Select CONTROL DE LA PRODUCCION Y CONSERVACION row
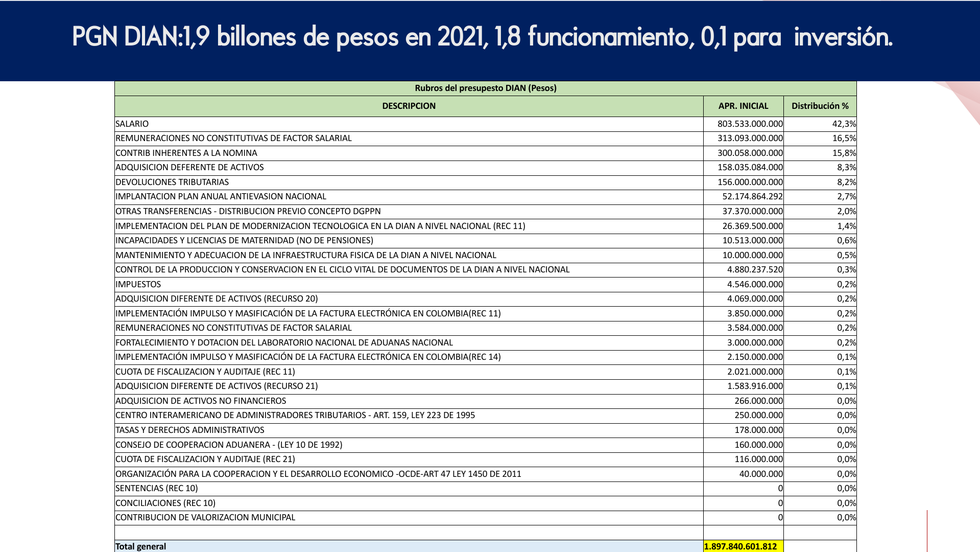 point(342,269)
